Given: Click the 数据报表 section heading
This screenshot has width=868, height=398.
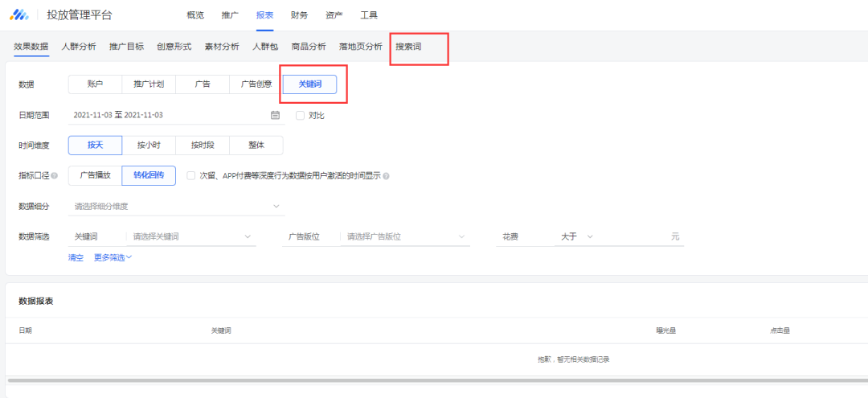Looking at the screenshot, I should point(36,302).
